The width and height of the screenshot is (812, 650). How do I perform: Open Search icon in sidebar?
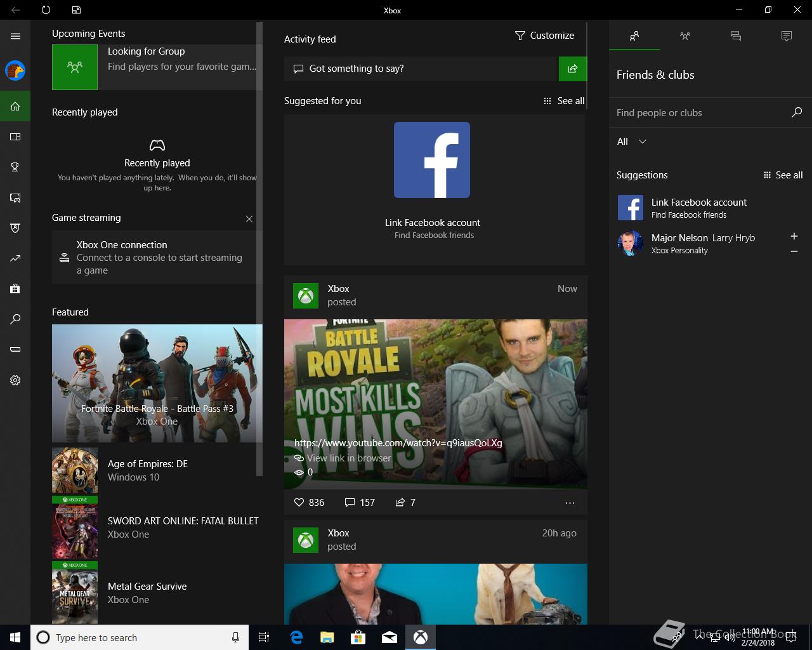pyautogui.click(x=15, y=319)
